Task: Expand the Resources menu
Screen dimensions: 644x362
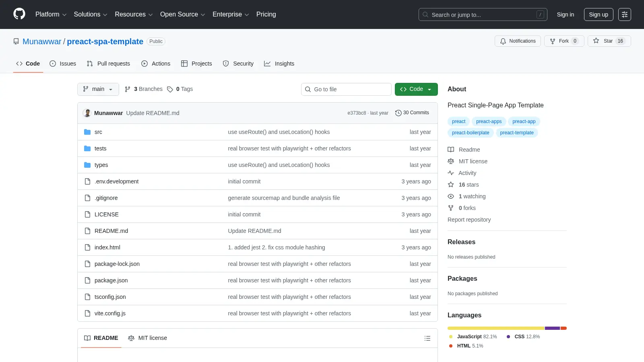Action: 134,14
